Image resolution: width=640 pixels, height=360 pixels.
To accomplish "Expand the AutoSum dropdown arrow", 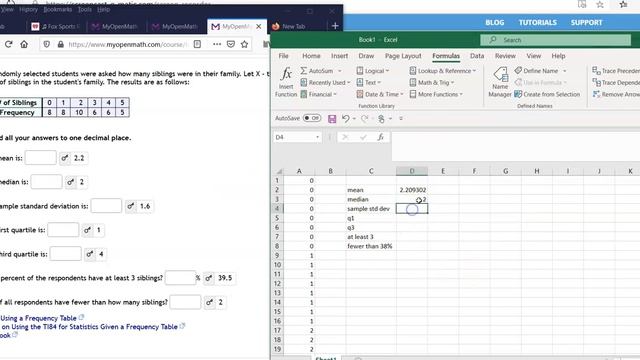I will (339, 71).
